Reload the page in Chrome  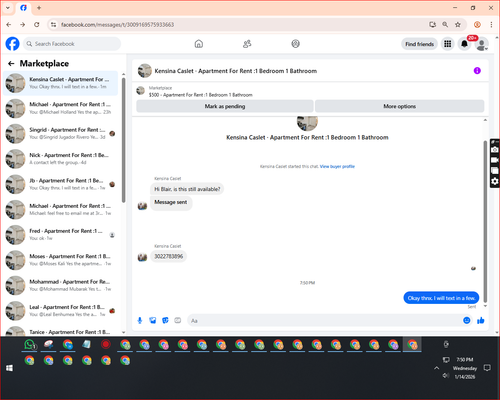coord(37,24)
